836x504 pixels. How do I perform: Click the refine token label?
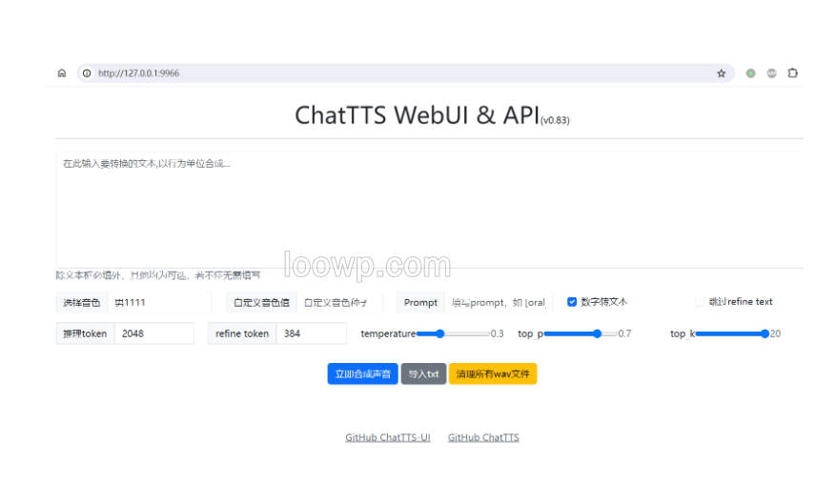pos(242,333)
